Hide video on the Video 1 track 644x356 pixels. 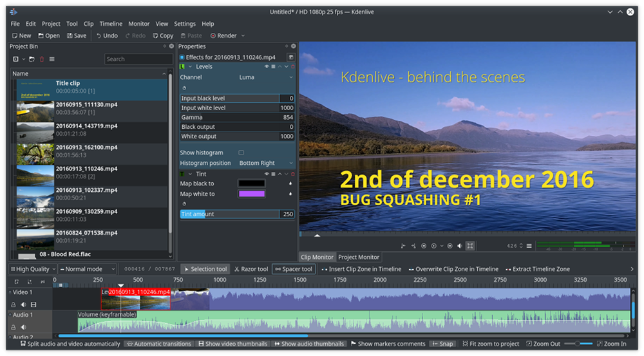pyautogui.click(x=33, y=304)
